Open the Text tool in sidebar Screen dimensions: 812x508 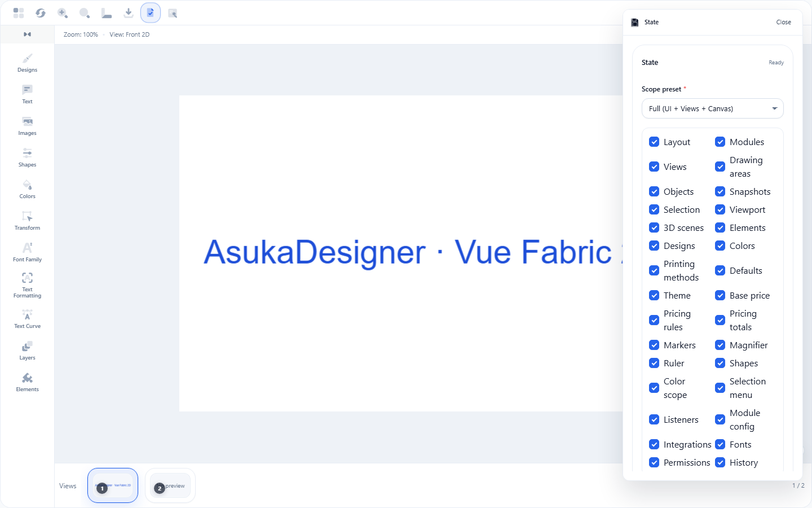[27, 95]
